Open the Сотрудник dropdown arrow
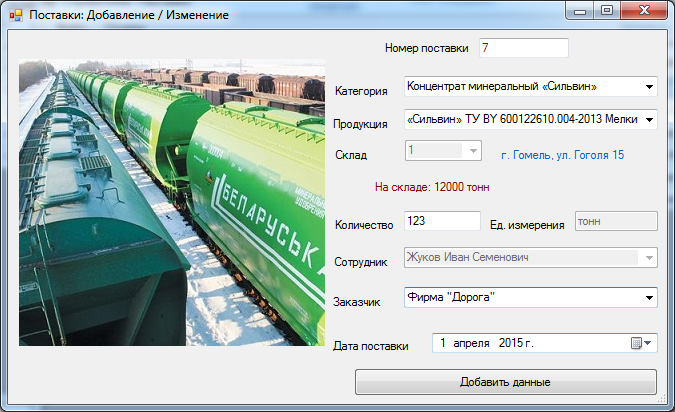Image resolution: width=675 pixels, height=412 pixels. point(650,258)
